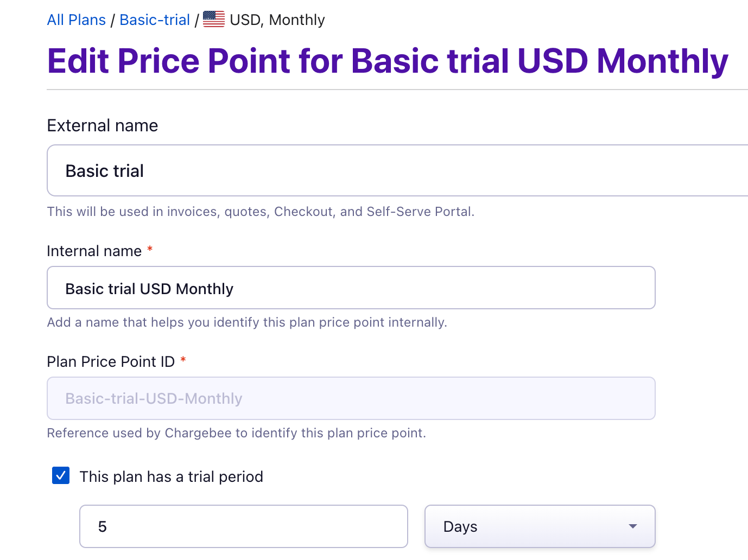Focus the External name input field
The width and height of the screenshot is (748, 560).
pyautogui.click(x=397, y=170)
